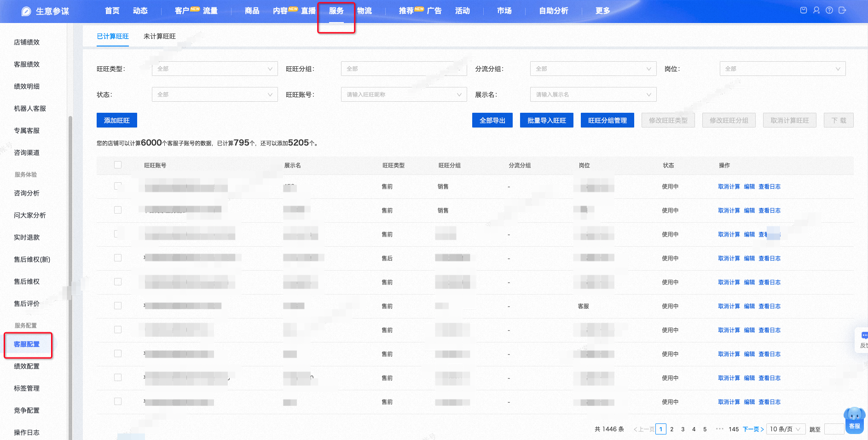Image resolution: width=868 pixels, height=440 pixels.
Task: Click 编辑 in the second row
Action: (x=749, y=210)
